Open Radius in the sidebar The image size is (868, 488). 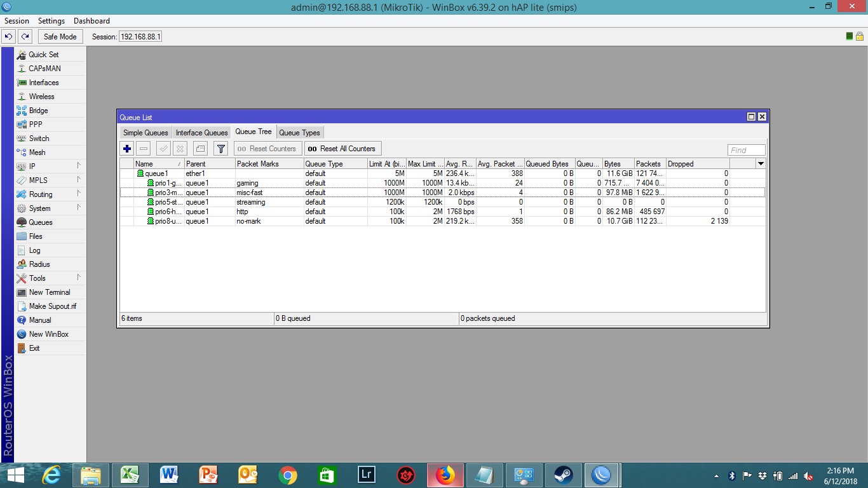tap(50, 264)
